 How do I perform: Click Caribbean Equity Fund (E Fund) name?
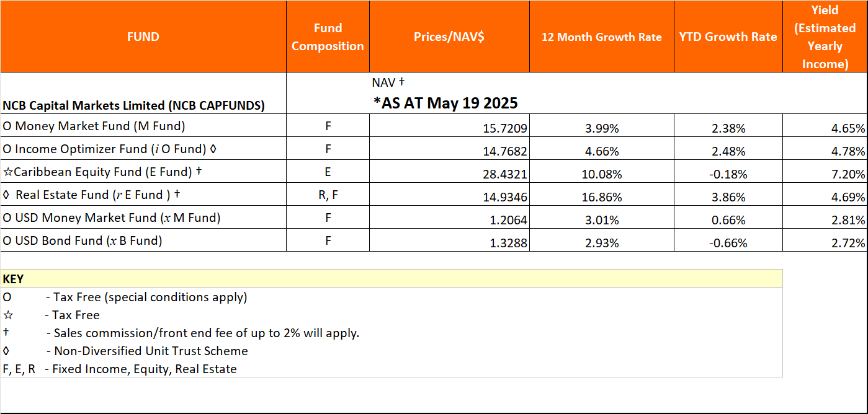coord(102,172)
